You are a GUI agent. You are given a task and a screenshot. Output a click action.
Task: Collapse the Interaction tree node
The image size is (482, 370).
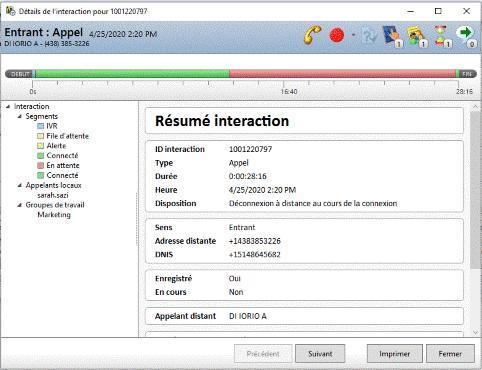click(x=8, y=106)
